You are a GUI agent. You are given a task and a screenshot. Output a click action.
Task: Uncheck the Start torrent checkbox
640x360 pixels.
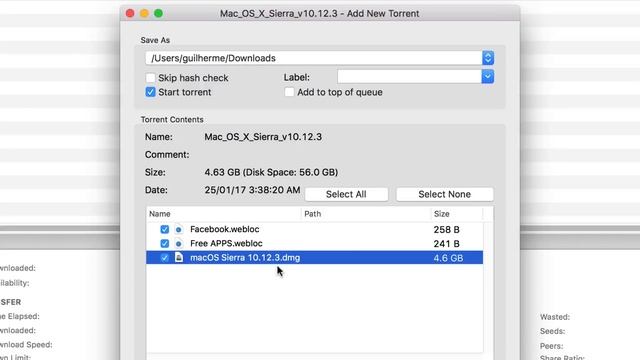(x=151, y=92)
